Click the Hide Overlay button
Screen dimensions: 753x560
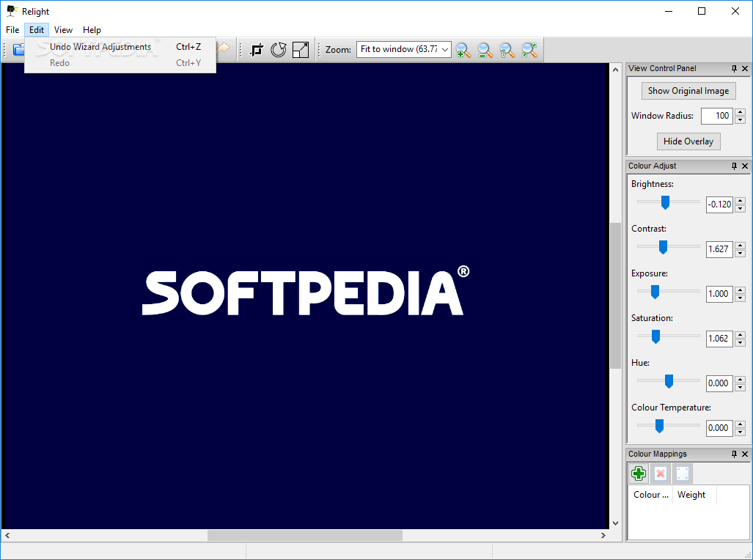[688, 141]
